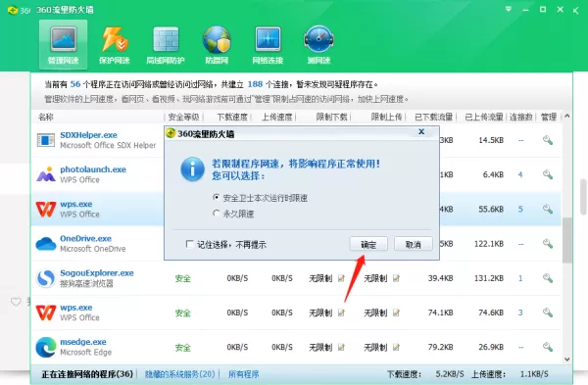Select 永久限速 radio option
Viewport: 588px width, 385px height.
(x=216, y=214)
